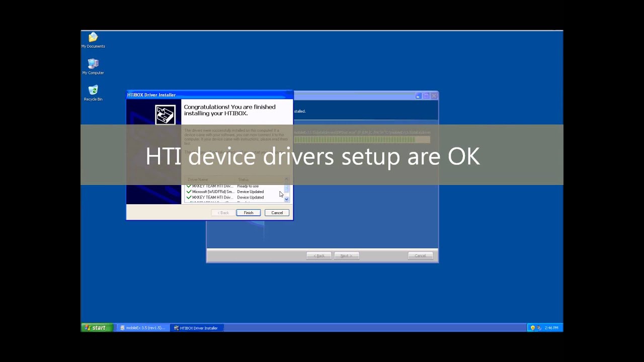Click the HTIBOX Driver Installer title bar
This screenshot has height=362, width=644.
click(x=209, y=95)
